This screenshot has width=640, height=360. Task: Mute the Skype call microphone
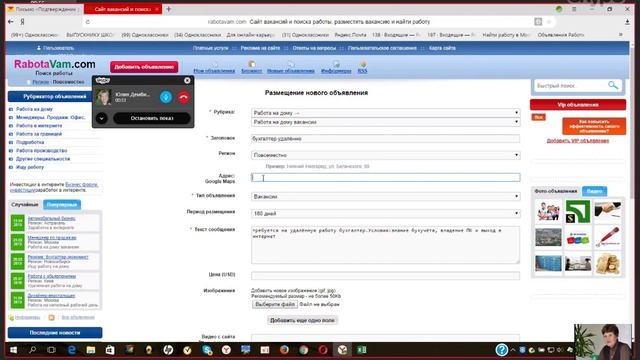click(x=166, y=97)
